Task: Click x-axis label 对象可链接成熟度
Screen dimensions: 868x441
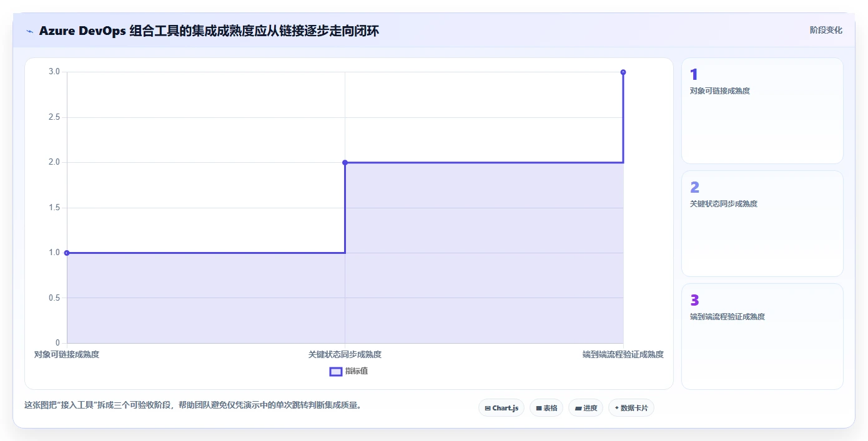Action: tap(67, 354)
